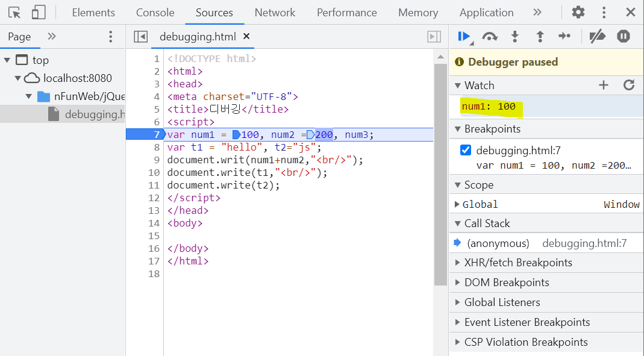644x356 pixels.
Task: Click line 11 document.write(t2) code
Action: point(224,185)
